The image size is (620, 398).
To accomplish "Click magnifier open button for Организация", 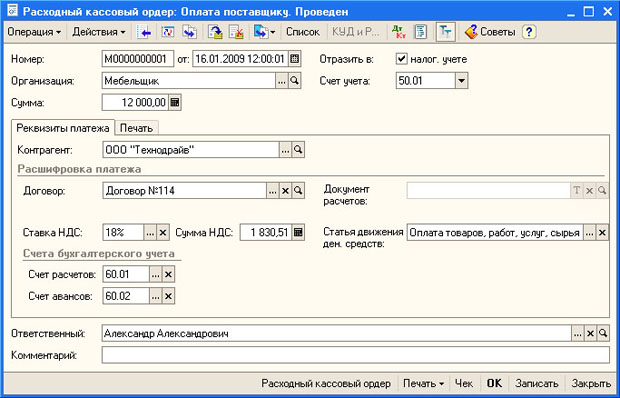I will [x=294, y=81].
